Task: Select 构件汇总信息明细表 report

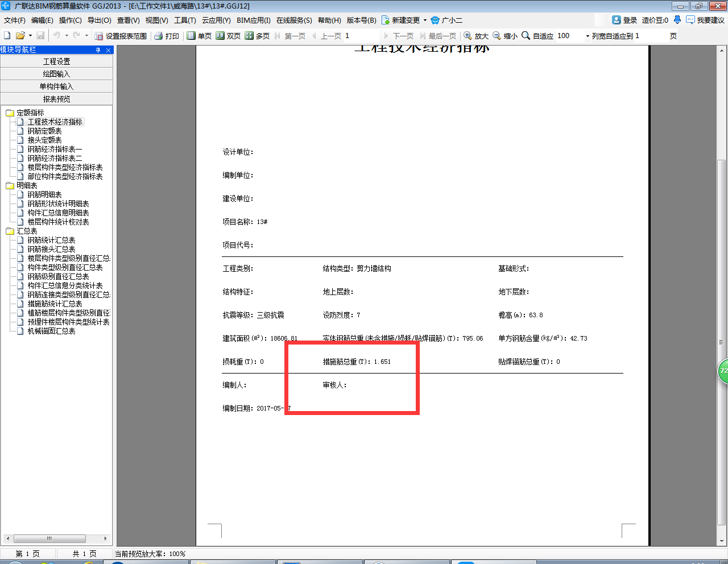Action: (58, 213)
